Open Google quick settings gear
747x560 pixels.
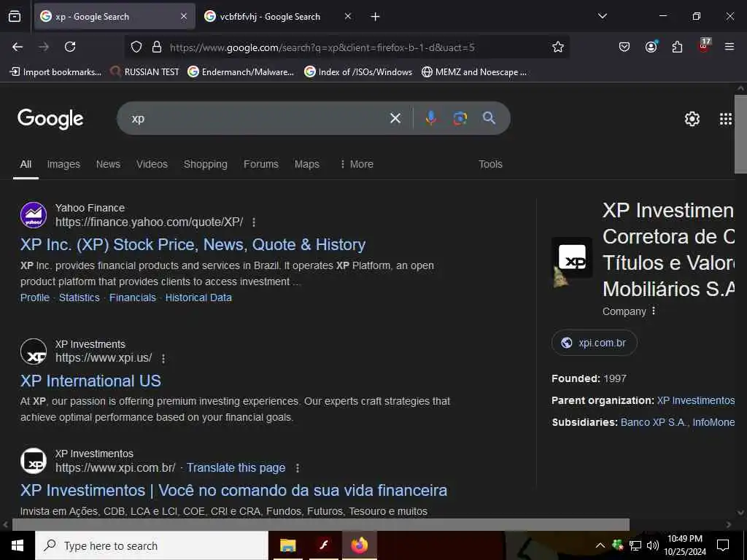[692, 119]
